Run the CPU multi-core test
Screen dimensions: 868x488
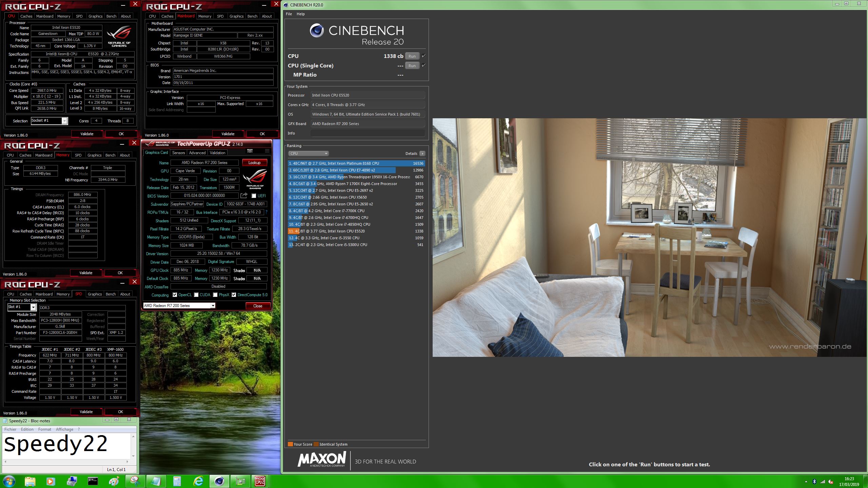pyautogui.click(x=412, y=56)
